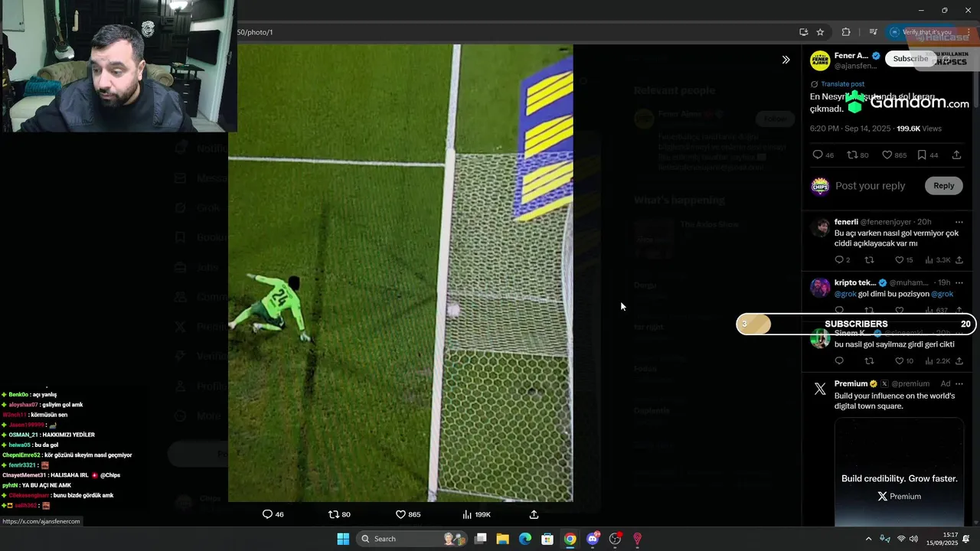
Task: Open the more menu on kripto tek's reply
Action: coord(959,282)
